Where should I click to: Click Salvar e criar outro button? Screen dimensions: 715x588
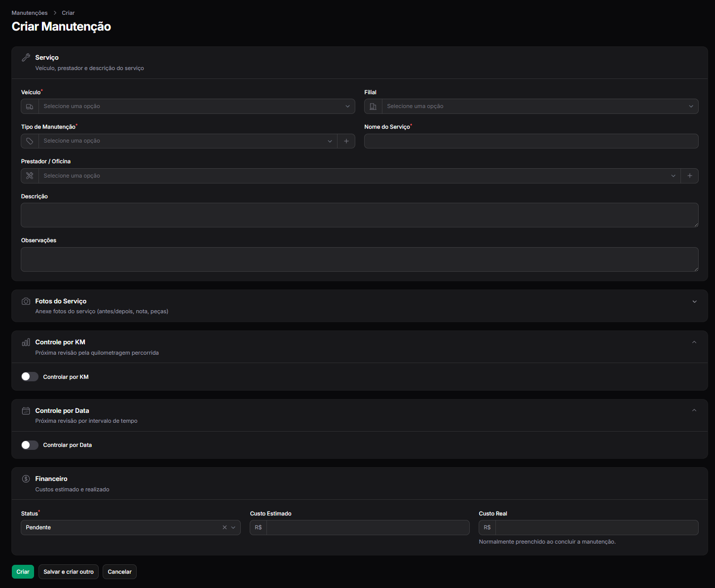(69, 572)
